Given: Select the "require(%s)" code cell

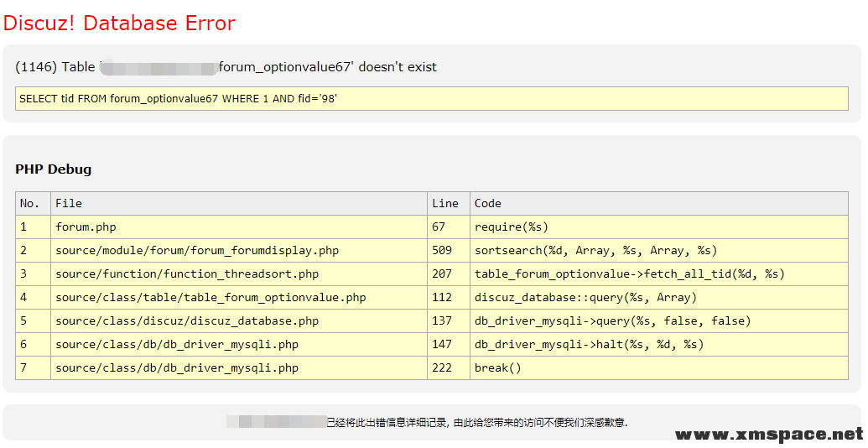Looking at the screenshot, I should (x=658, y=227).
